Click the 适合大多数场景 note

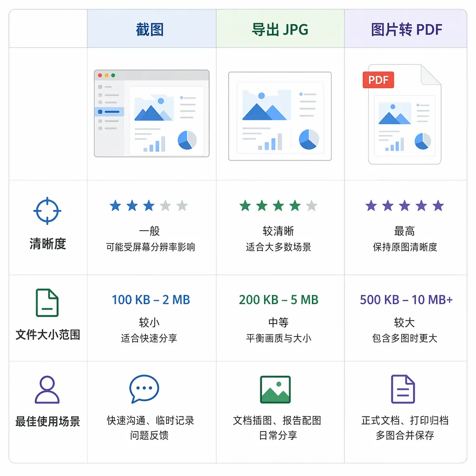click(x=278, y=247)
